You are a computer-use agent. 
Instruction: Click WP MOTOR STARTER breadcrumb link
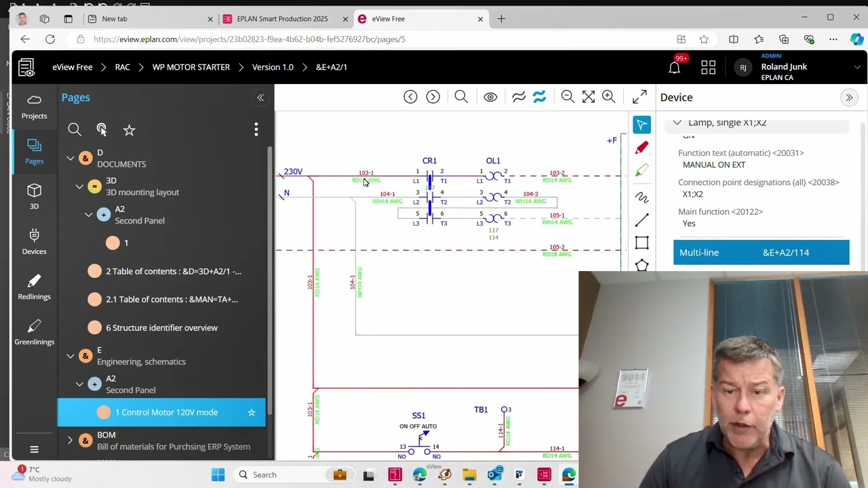(191, 67)
